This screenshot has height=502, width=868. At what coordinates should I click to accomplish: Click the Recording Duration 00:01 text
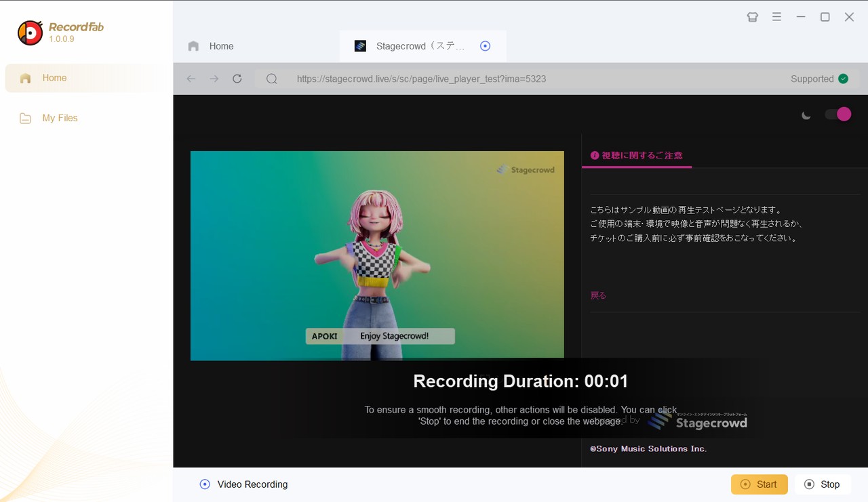click(521, 381)
